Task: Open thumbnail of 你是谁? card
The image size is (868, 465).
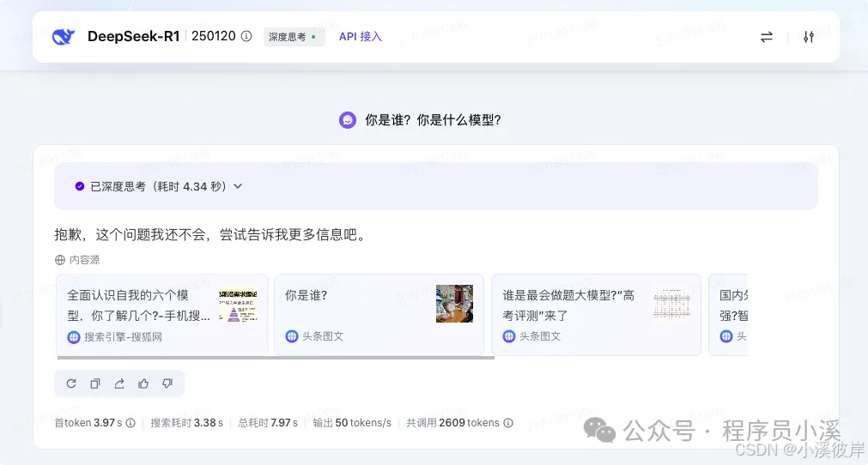Action: 454,304
